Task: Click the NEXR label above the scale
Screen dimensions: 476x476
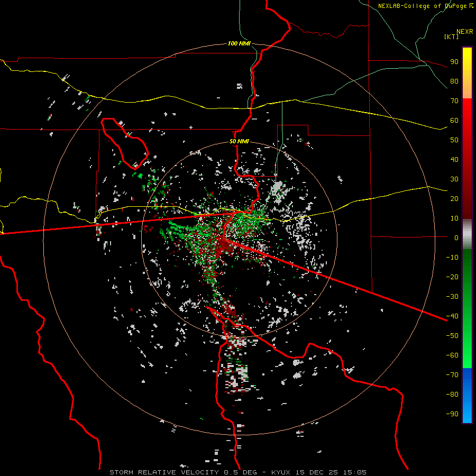Action: point(464,32)
